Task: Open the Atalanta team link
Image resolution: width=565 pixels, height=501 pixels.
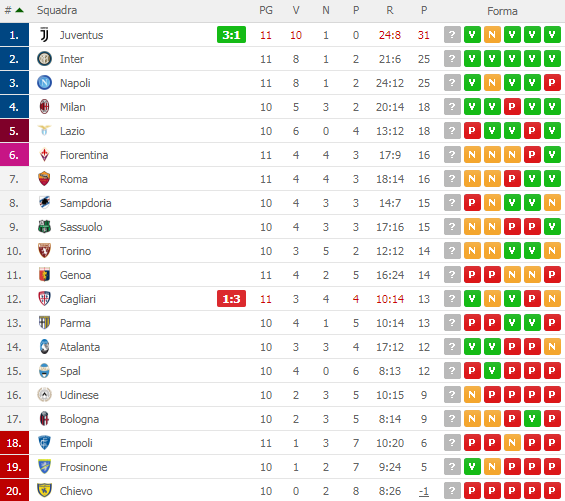Action: click(x=80, y=347)
